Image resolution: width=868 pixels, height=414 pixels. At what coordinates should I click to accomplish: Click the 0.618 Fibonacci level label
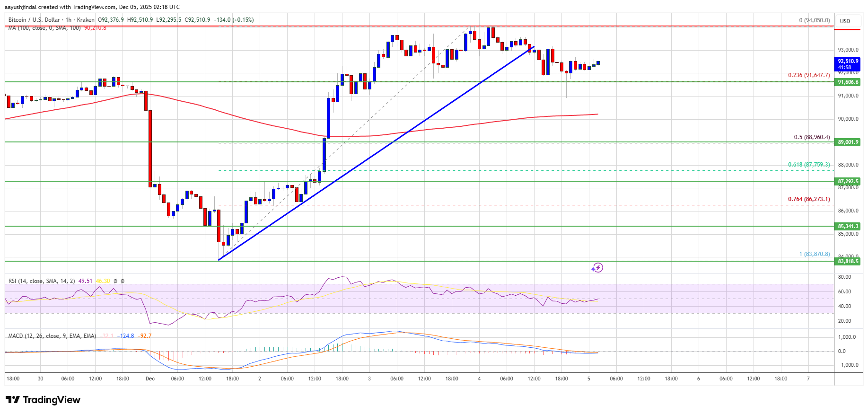(x=808, y=165)
